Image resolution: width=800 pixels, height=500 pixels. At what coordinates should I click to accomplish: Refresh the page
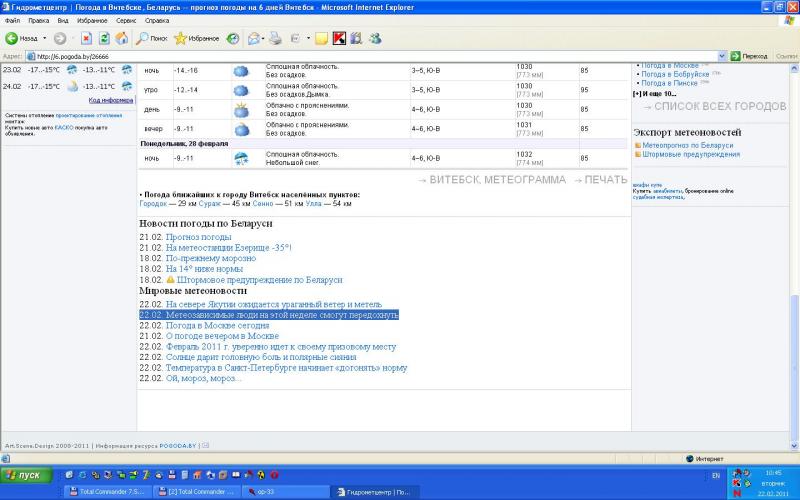[104, 38]
